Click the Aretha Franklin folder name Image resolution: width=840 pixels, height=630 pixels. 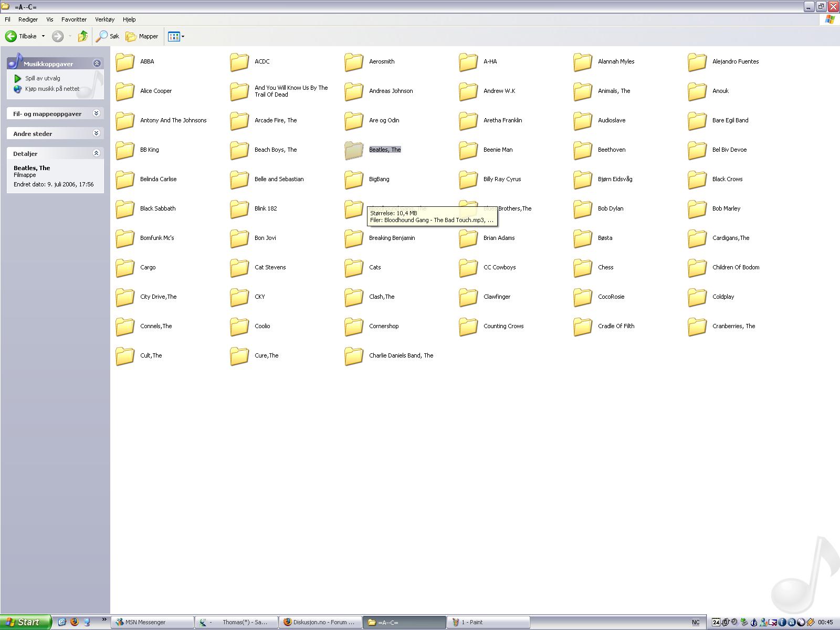pos(502,120)
